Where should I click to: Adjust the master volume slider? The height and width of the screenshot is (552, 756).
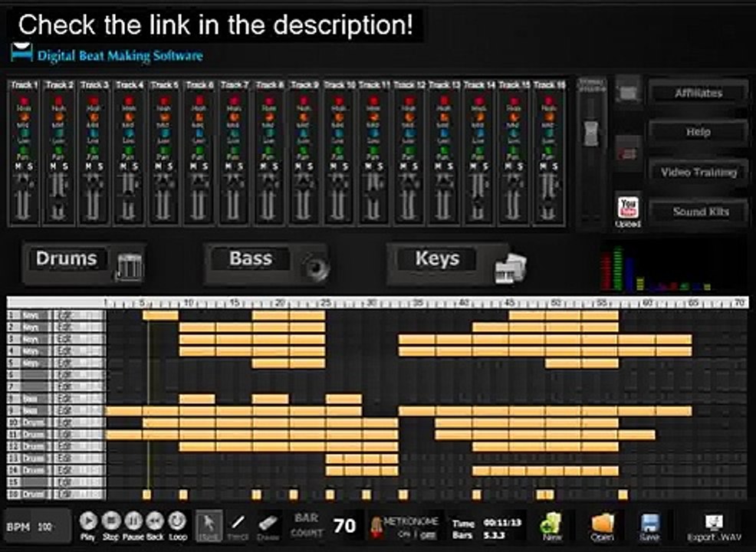coord(590,132)
